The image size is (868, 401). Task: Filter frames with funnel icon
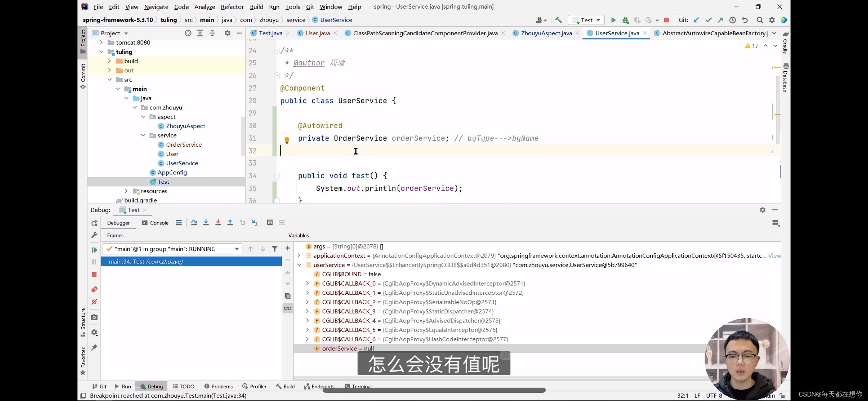pyautogui.click(x=275, y=249)
